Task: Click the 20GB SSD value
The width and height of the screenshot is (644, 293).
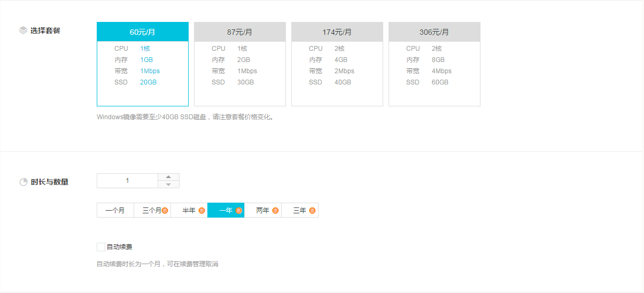Action: [x=149, y=82]
